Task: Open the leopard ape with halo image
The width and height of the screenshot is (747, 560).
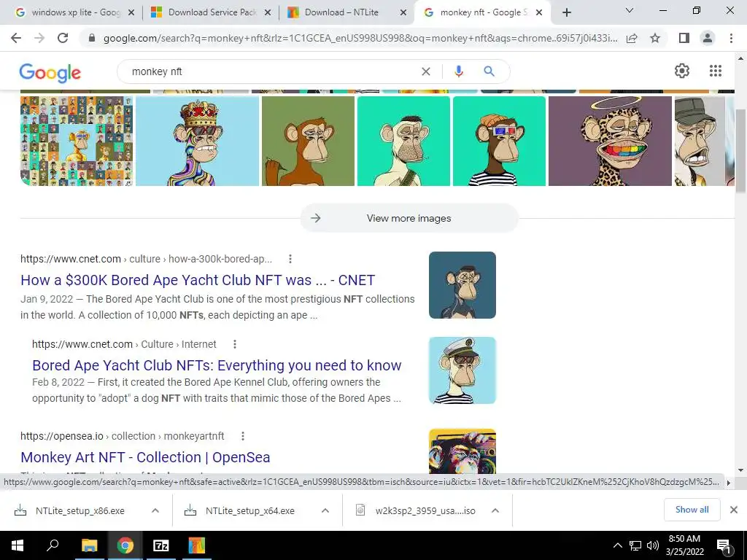Action: click(611, 141)
